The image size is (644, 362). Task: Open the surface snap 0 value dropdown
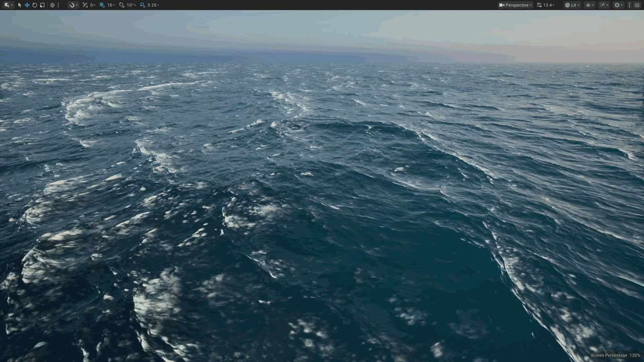pyautogui.click(x=93, y=5)
